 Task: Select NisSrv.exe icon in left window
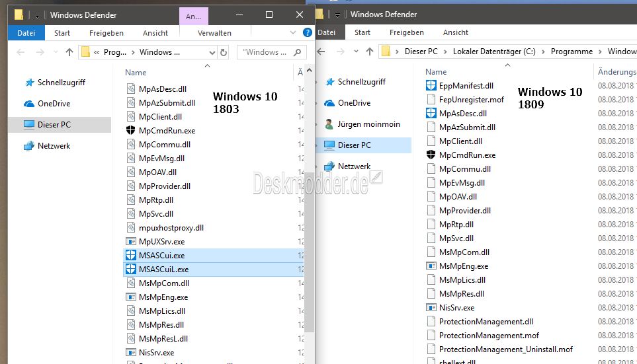(x=130, y=352)
